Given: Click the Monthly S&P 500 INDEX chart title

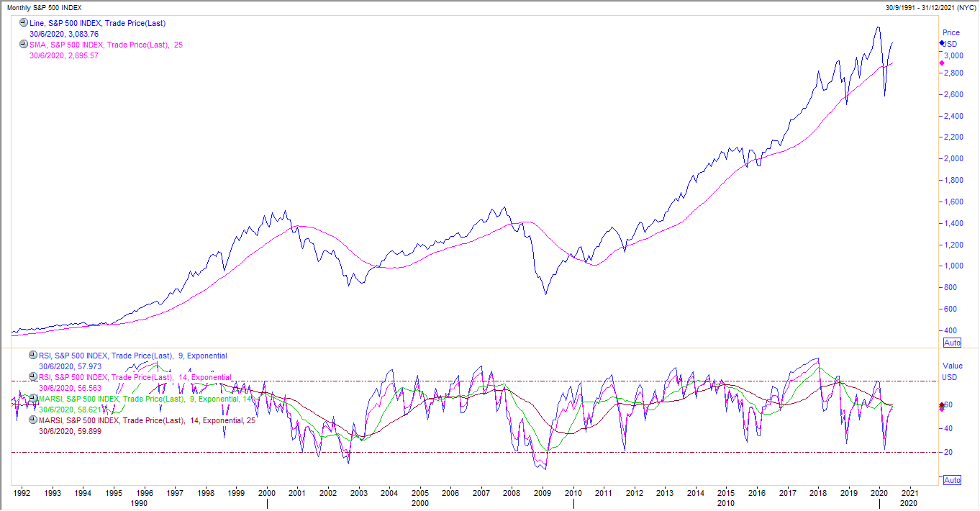Looking at the screenshot, I should (44, 7).
